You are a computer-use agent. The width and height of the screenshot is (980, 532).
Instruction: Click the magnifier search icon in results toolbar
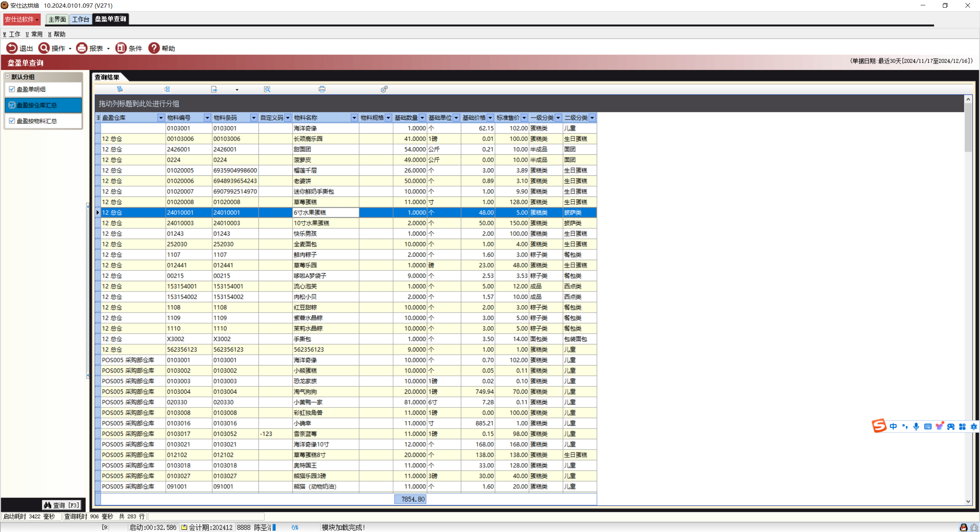[267, 89]
